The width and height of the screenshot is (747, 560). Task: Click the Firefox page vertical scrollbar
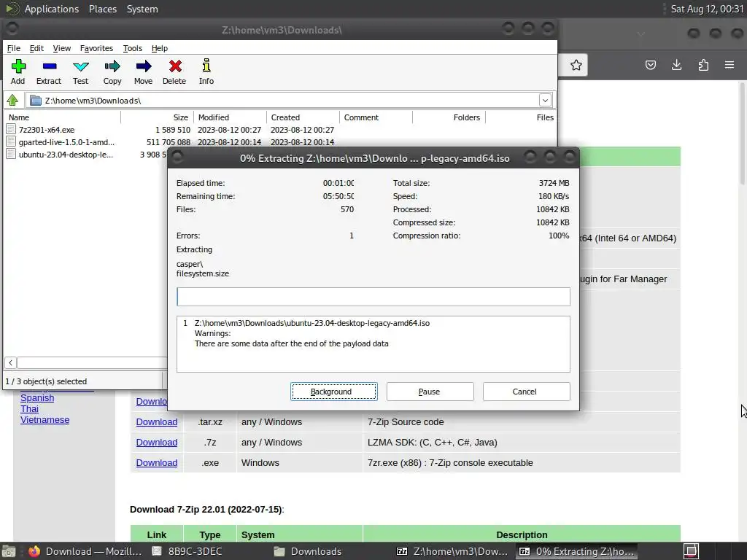[x=742, y=133]
